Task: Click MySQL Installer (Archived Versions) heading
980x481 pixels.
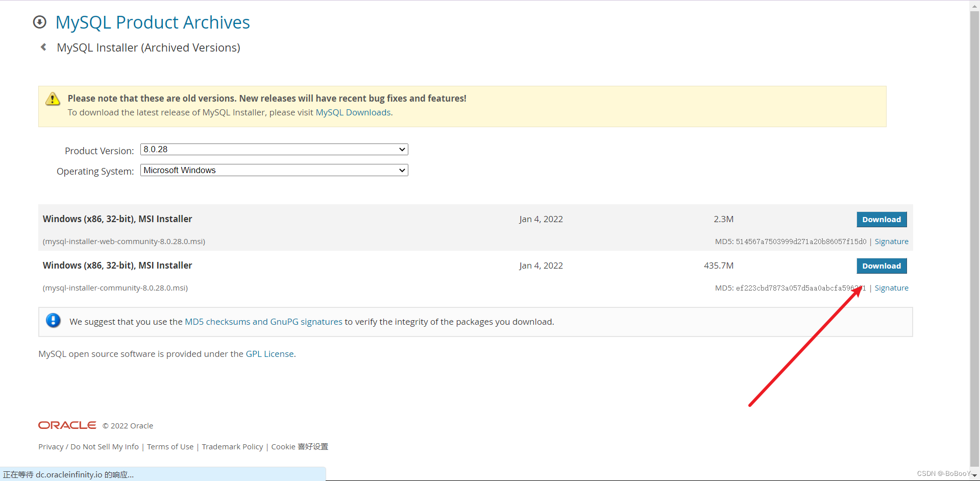Action: [149, 47]
